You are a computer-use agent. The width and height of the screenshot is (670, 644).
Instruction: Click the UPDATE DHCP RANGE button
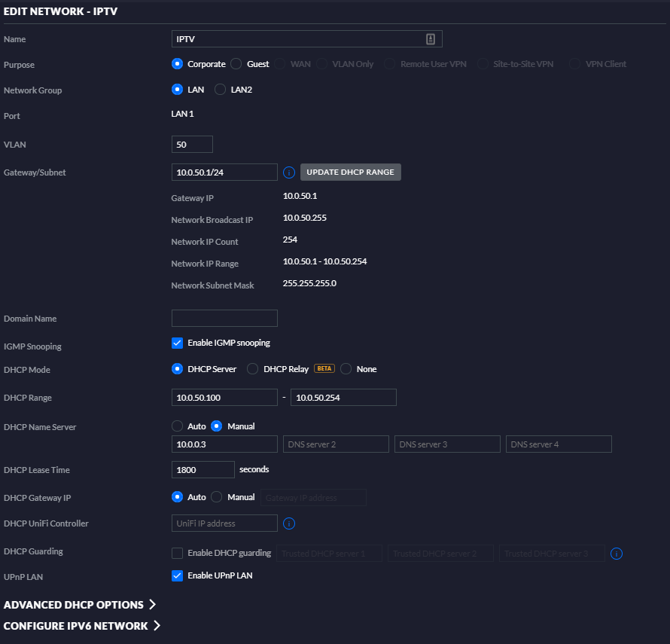(350, 172)
